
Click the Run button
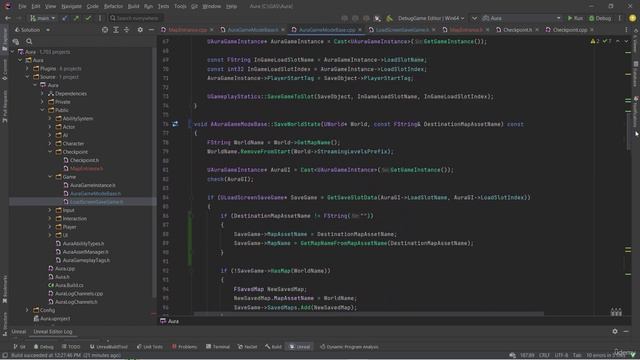pos(575,18)
